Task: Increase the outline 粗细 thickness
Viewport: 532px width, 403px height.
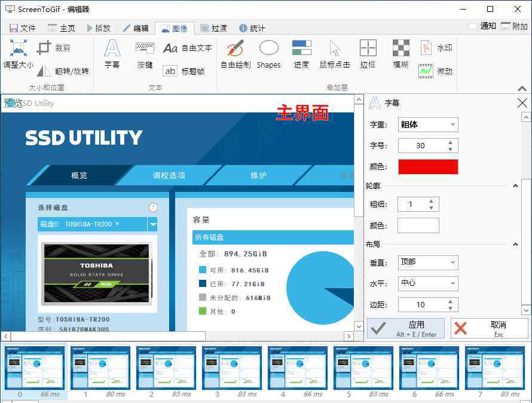Action: click(431, 202)
